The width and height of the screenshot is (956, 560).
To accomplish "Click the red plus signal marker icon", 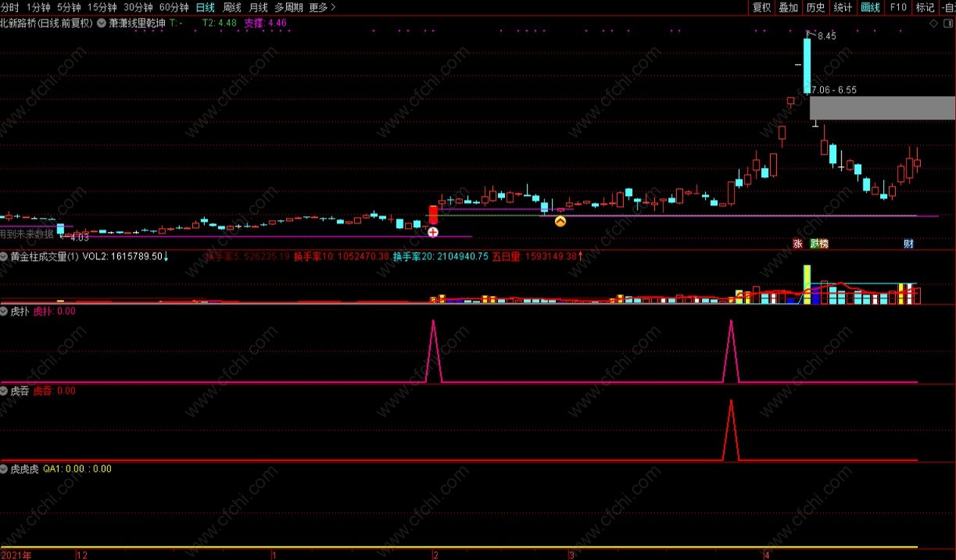I will tap(432, 232).
